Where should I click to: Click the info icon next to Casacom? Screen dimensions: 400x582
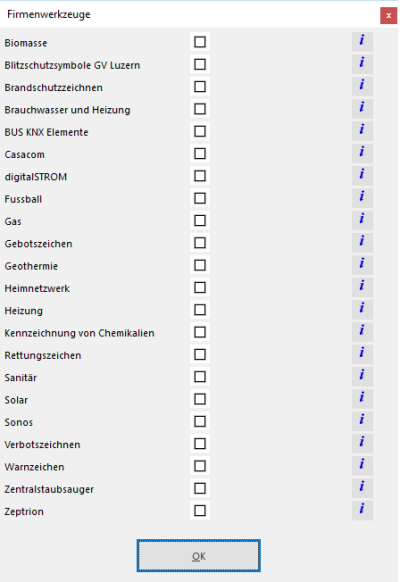[x=362, y=153]
